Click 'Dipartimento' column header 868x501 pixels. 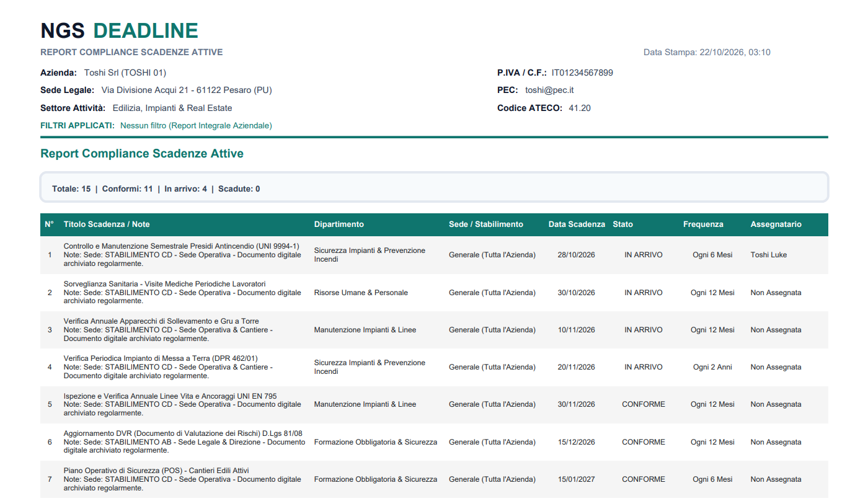(x=339, y=224)
